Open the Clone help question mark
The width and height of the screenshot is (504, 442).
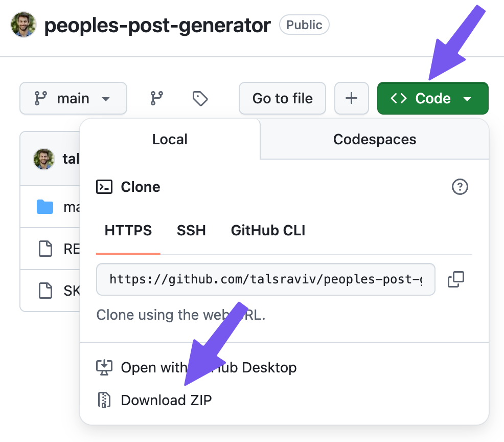460,187
